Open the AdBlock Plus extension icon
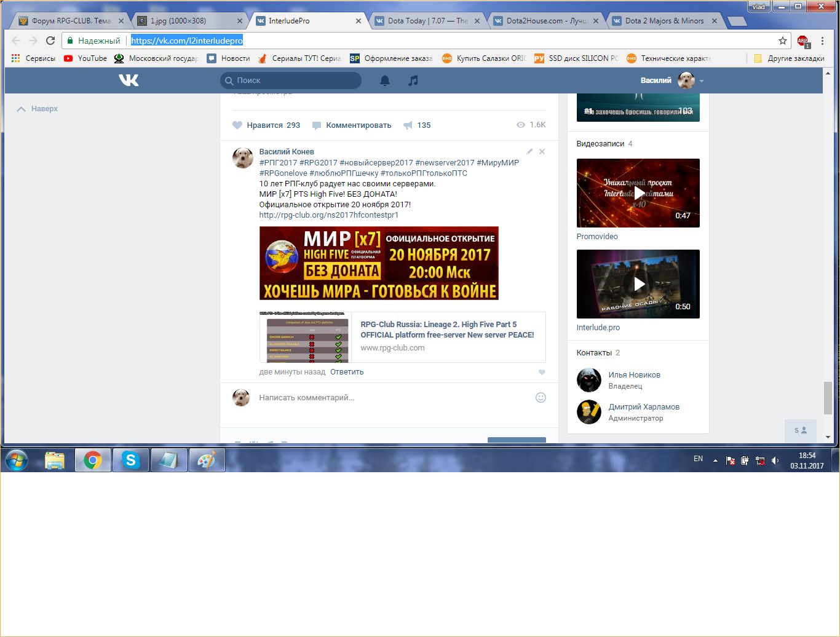The height and width of the screenshot is (637, 840). pyautogui.click(x=802, y=41)
